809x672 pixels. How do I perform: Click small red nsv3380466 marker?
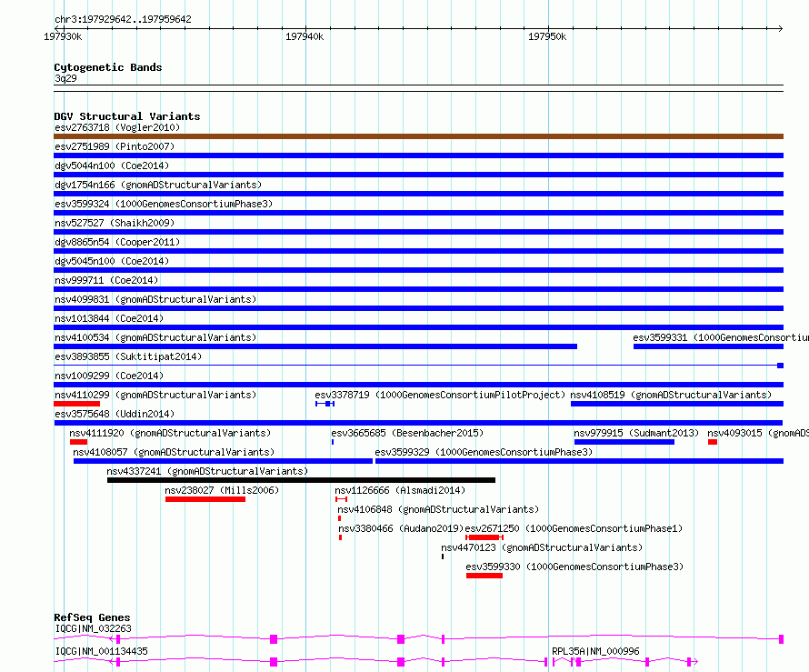341,537
